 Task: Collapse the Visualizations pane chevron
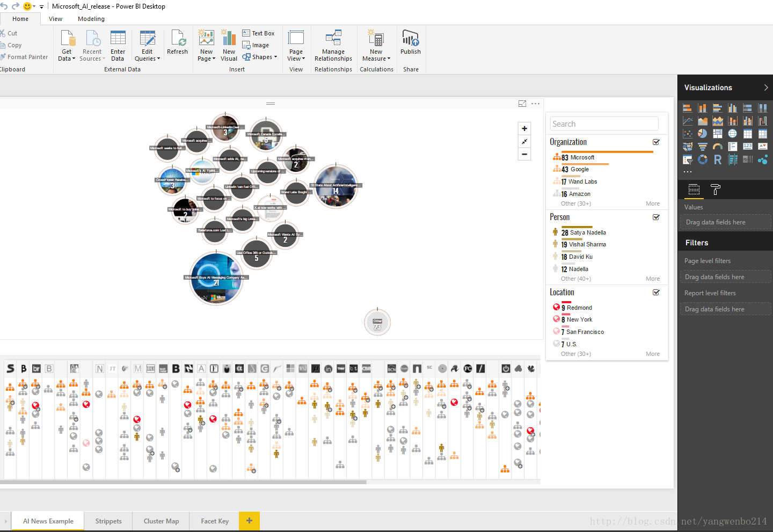tap(765, 88)
